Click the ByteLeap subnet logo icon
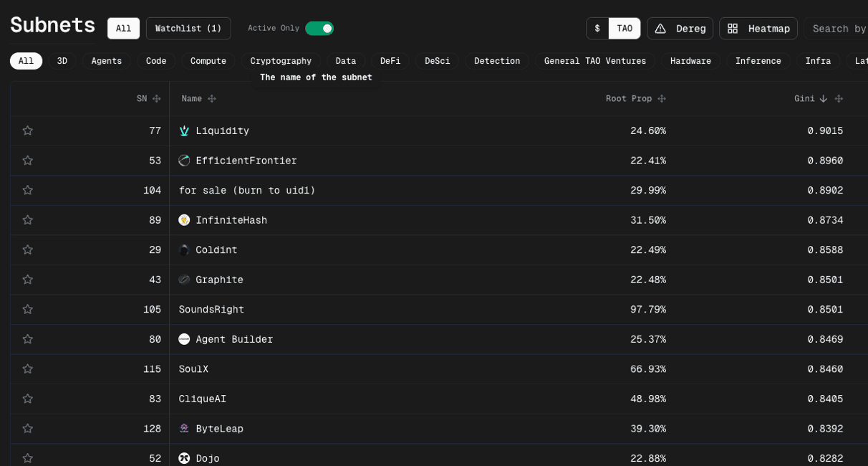 tap(184, 429)
